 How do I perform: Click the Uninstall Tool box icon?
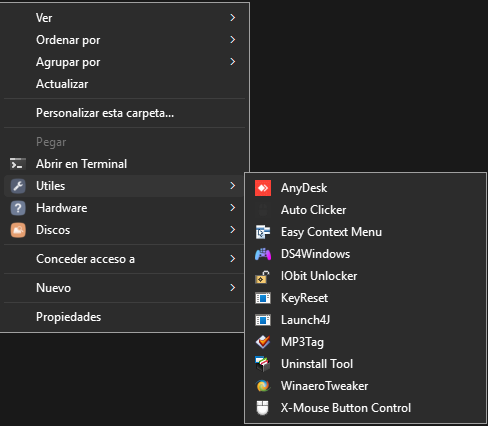(263, 364)
